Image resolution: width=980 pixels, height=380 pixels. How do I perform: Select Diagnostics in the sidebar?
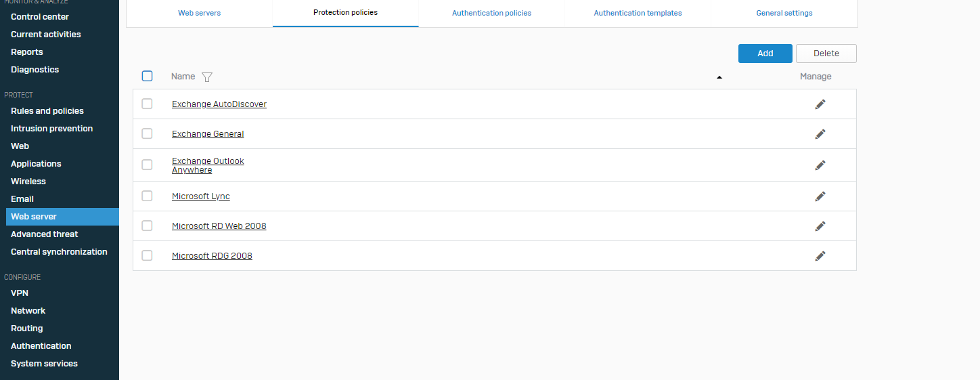click(x=35, y=69)
